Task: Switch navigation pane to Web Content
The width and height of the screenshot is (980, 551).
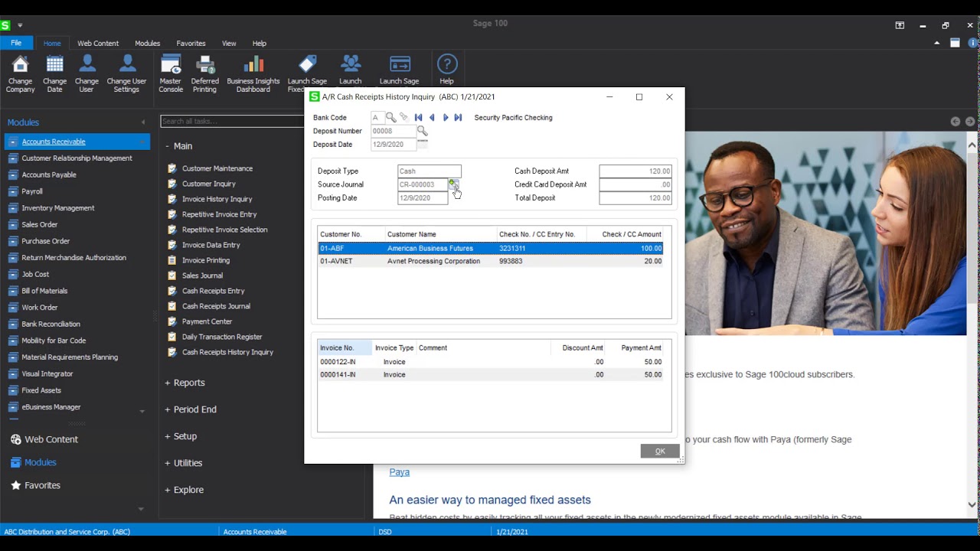Action: (x=44, y=439)
